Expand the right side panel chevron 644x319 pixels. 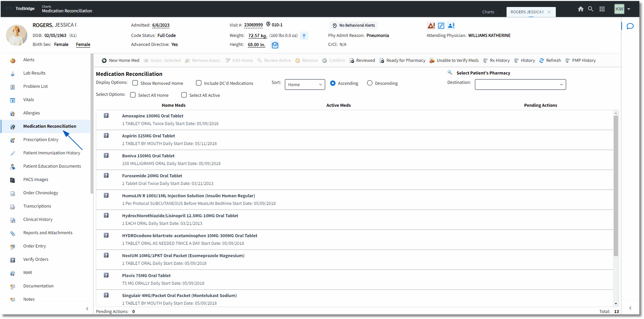tap(630, 308)
